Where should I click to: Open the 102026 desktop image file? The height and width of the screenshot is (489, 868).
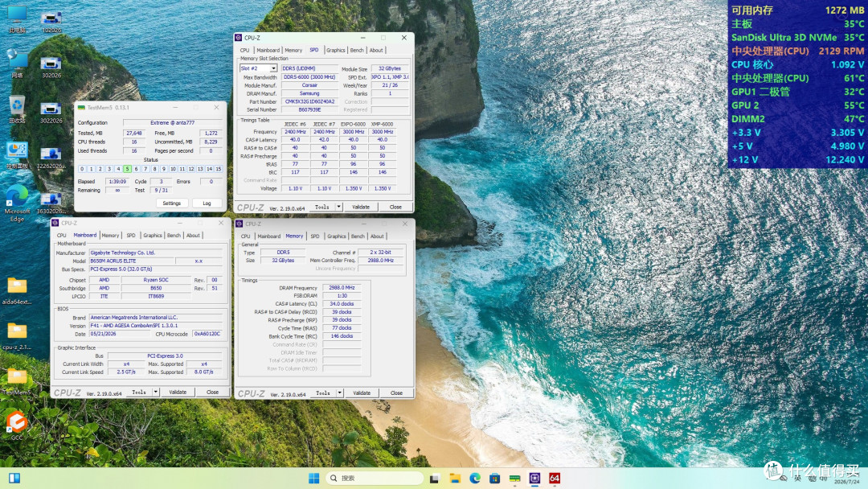[x=51, y=23]
